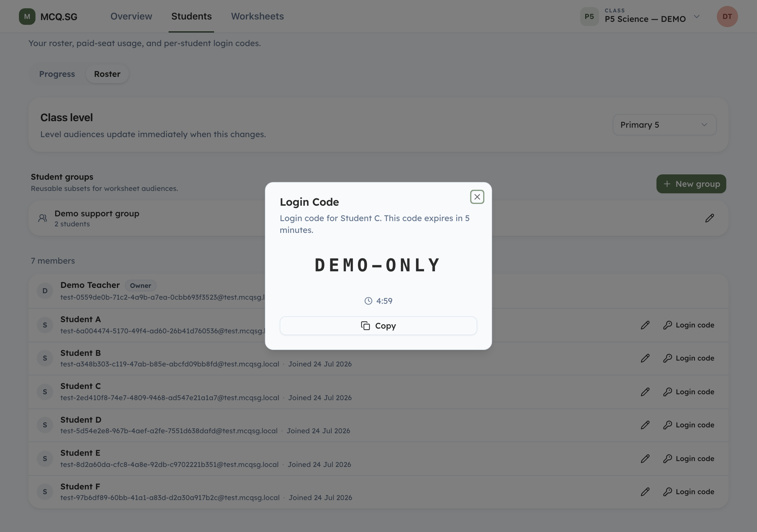The width and height of the screenshot is (757, 532).
Task: Click Student E's email address text
Action: [169, 464]
